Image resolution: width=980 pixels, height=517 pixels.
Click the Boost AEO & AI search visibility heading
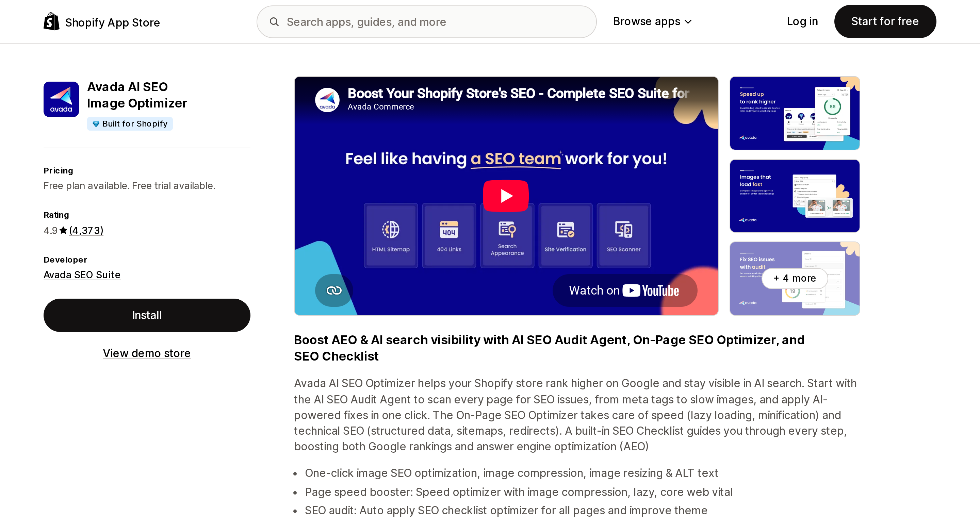click(x=549, y=348)
